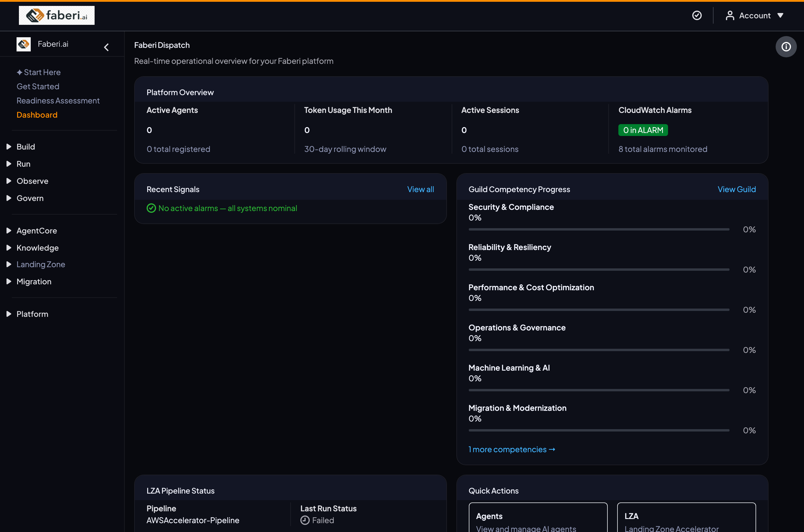Open the LZA quick action card
This screenshot has height=532, width=804.
(x=686, y=518)
